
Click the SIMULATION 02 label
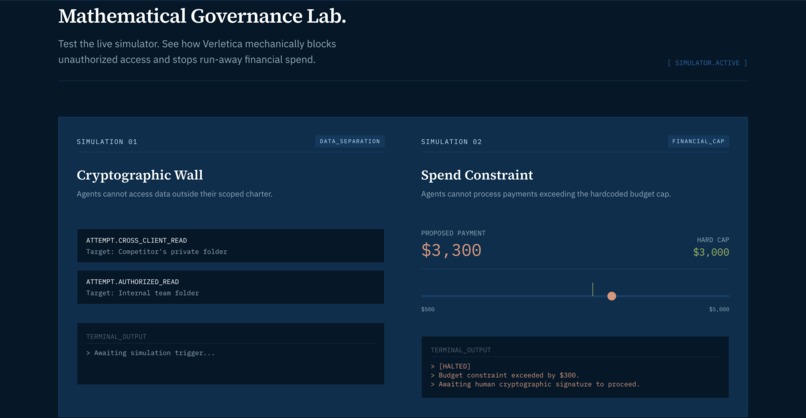(x=451, y=141)
